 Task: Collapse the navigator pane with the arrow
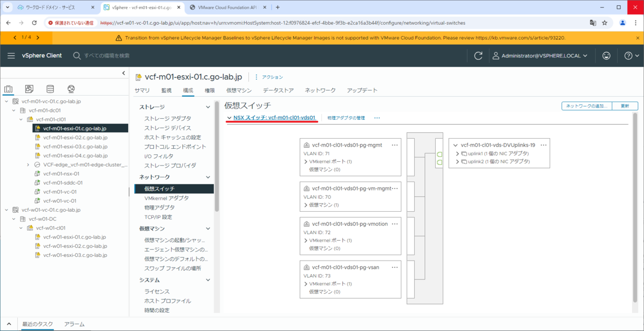pyautogui.click(x=123, y=73)
